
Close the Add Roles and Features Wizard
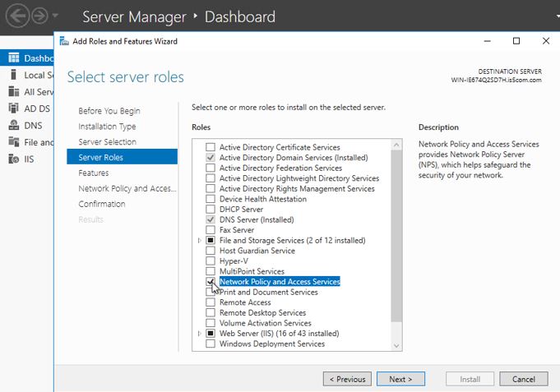(546, 41)
